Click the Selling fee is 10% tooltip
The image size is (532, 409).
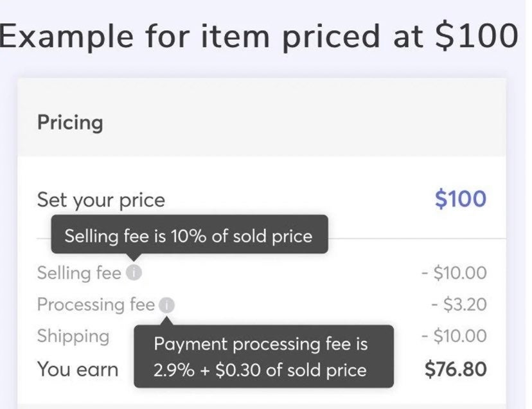190,234
